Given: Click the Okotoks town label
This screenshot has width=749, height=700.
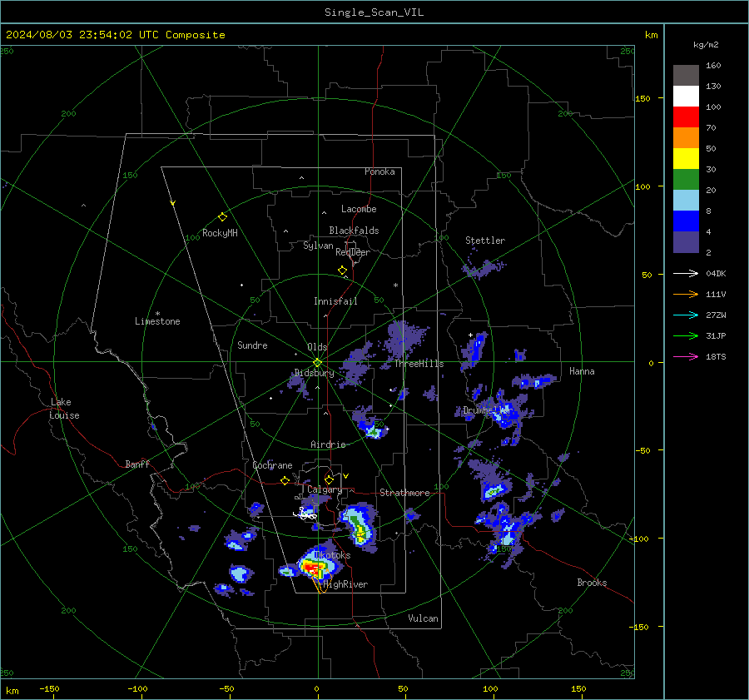Looking at the screenshot, I should tap(332, 555).
